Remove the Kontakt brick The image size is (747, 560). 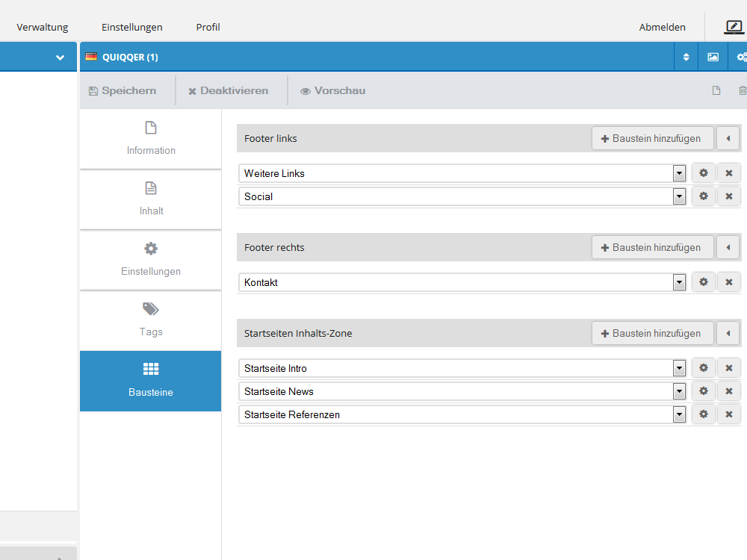tap(729, 282)
